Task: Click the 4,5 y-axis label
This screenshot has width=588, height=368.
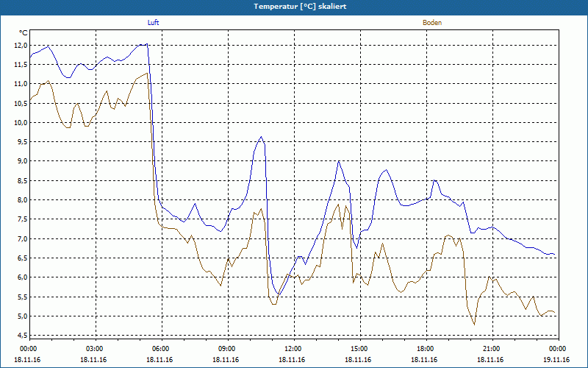Action: pos(23,336)
